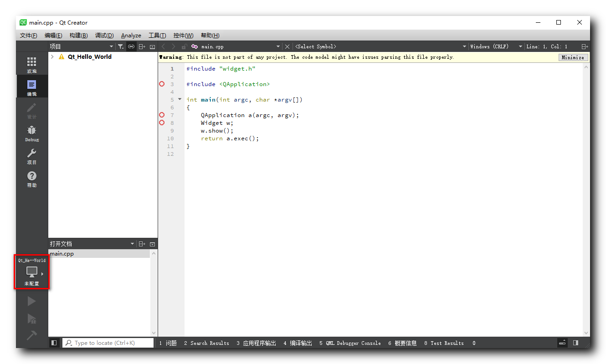Toggle the breakpoint on line 8
The image size is (606, 364).
pyautogui.click(x=162, y=123)
